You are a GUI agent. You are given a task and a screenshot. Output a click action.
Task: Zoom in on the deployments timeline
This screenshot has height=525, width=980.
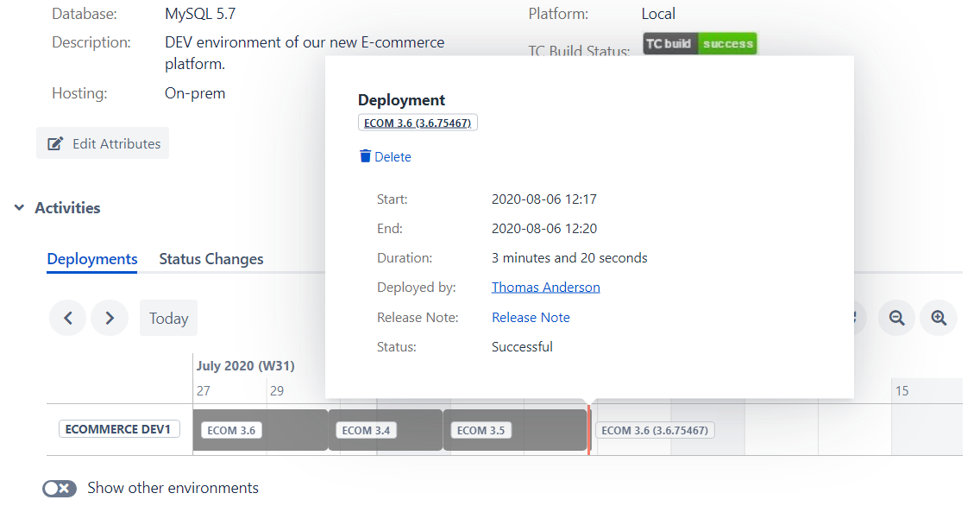coord(939,319)
